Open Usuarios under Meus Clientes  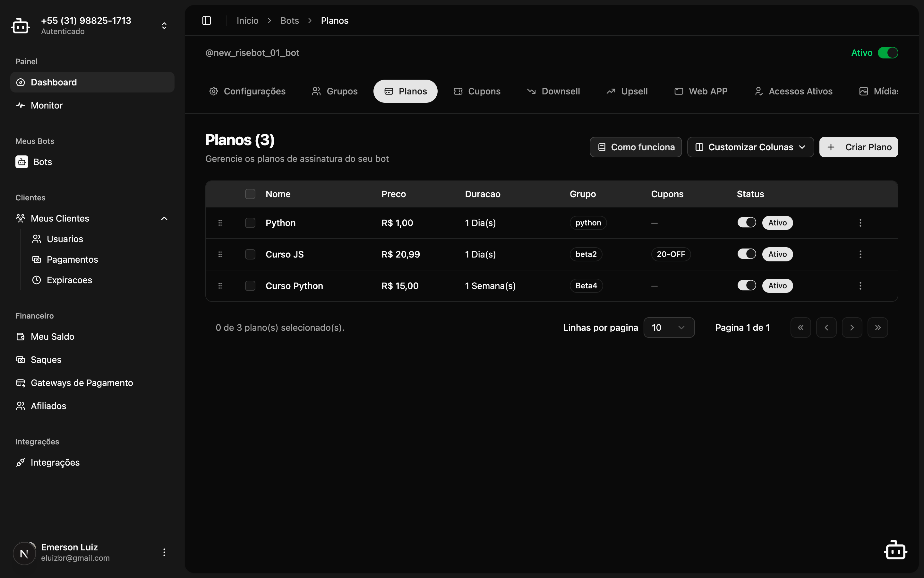pos(100,239)
